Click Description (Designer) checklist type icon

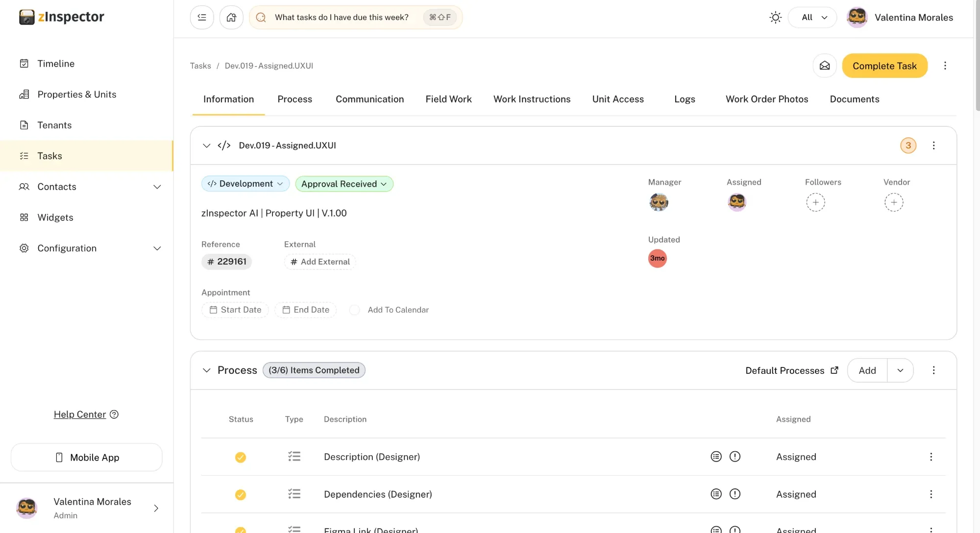[x=294, y=457]
